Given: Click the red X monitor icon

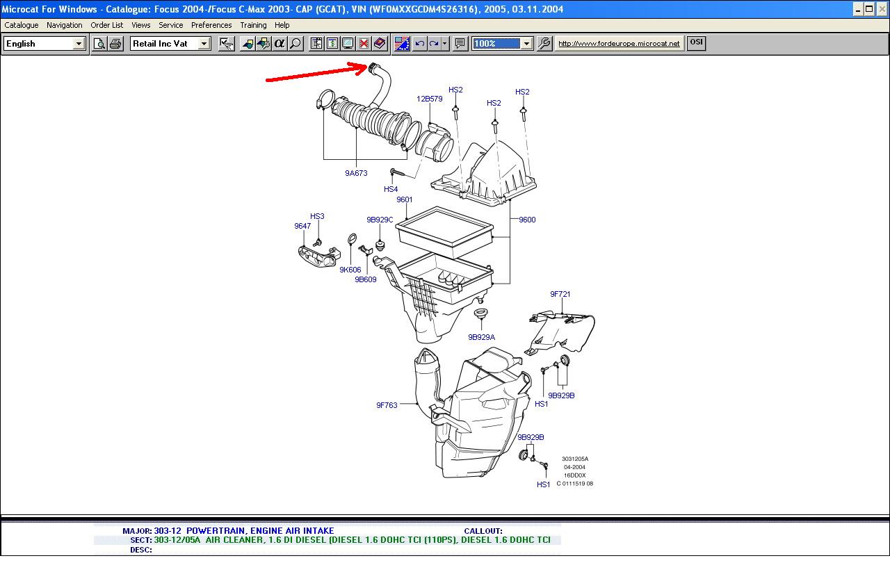Looking at the screenshot, I should click(364, 44).
